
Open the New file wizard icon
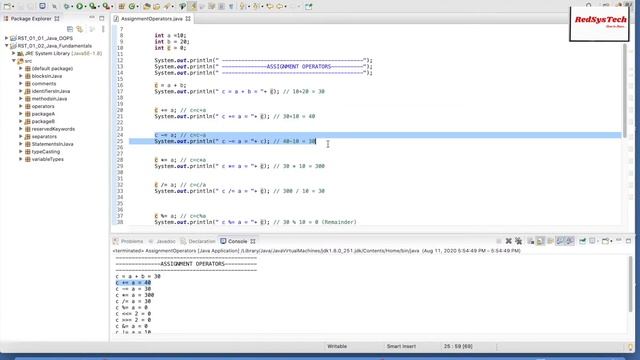pos(7,6)
